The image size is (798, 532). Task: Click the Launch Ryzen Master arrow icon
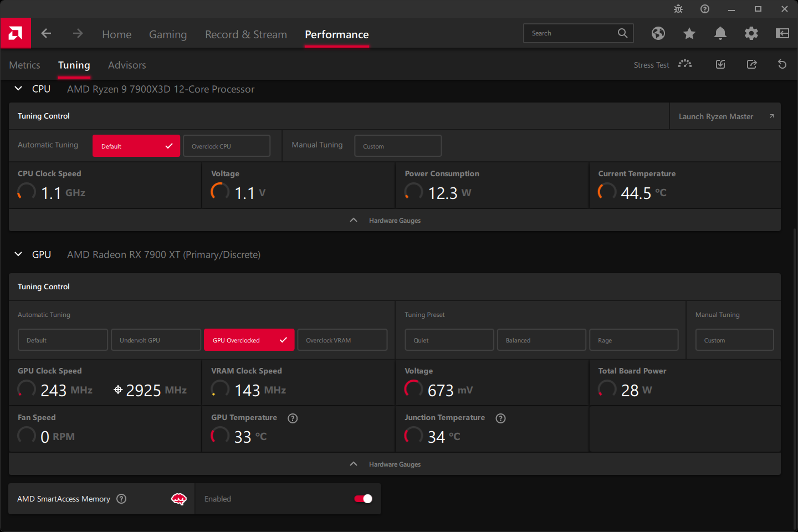[x=771, y=116]
